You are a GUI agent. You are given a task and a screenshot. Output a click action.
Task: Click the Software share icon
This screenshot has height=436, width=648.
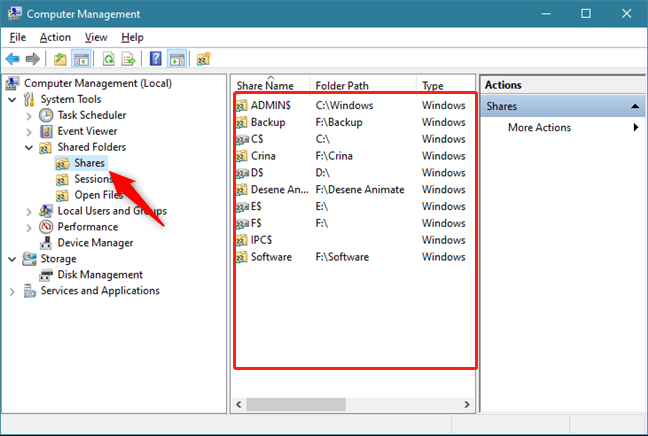[242, 257]
